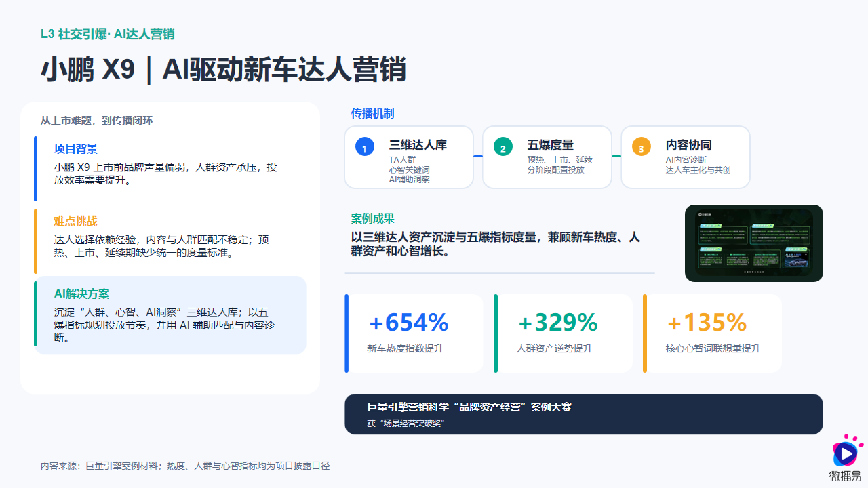Image resolution: width=868 pixels, height=488 pixels.
Task: Select the subtitle '从上市难题，到传播闭环'
Action: 96,120
